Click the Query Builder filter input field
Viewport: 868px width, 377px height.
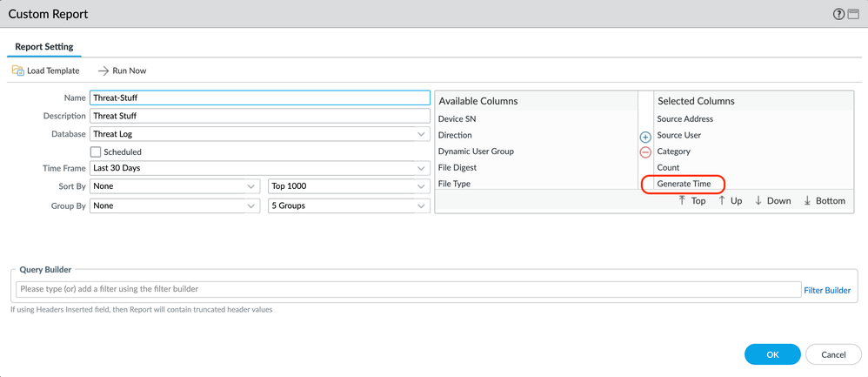pyautogui.click(x=407, y=289)
